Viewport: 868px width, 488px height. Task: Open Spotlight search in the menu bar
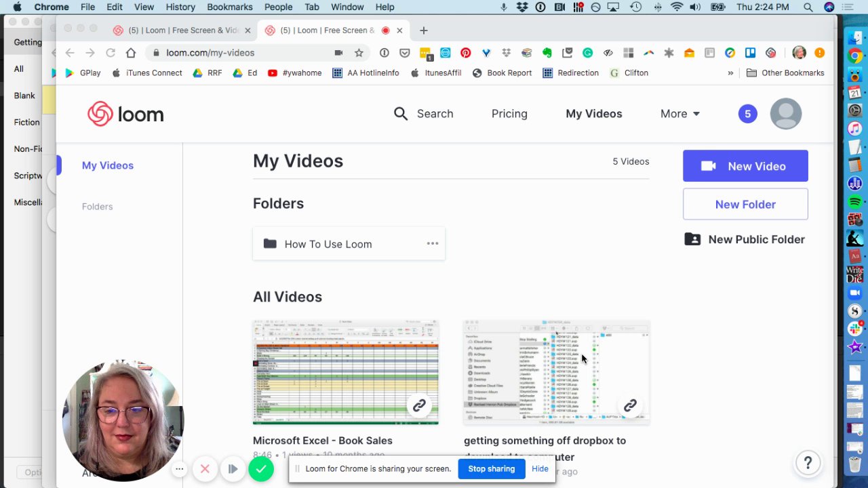[x=808, y=7]
